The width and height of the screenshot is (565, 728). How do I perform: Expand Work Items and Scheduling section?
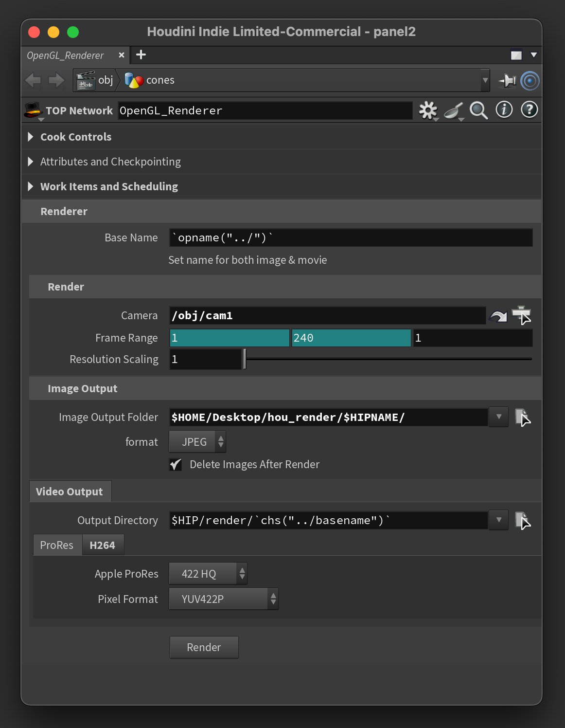point(31,186)
